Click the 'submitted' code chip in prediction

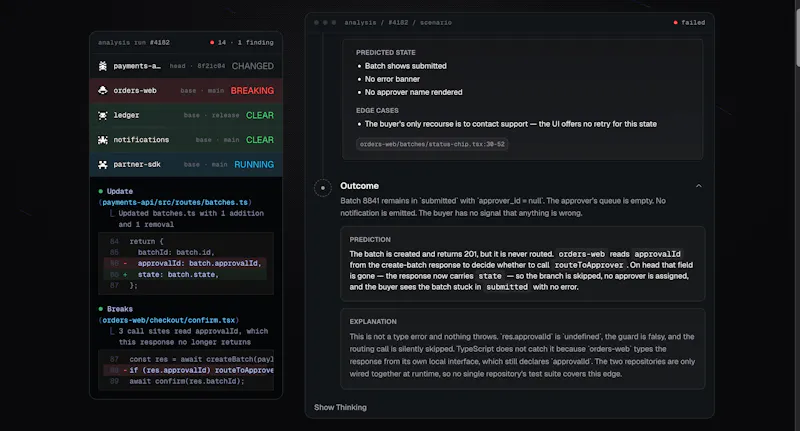coord(507,287)
